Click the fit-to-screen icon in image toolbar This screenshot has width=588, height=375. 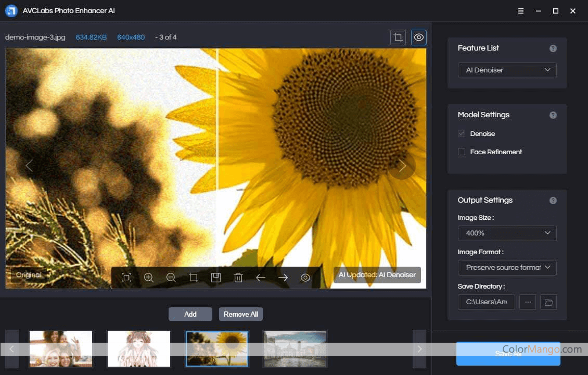(126, 278)
